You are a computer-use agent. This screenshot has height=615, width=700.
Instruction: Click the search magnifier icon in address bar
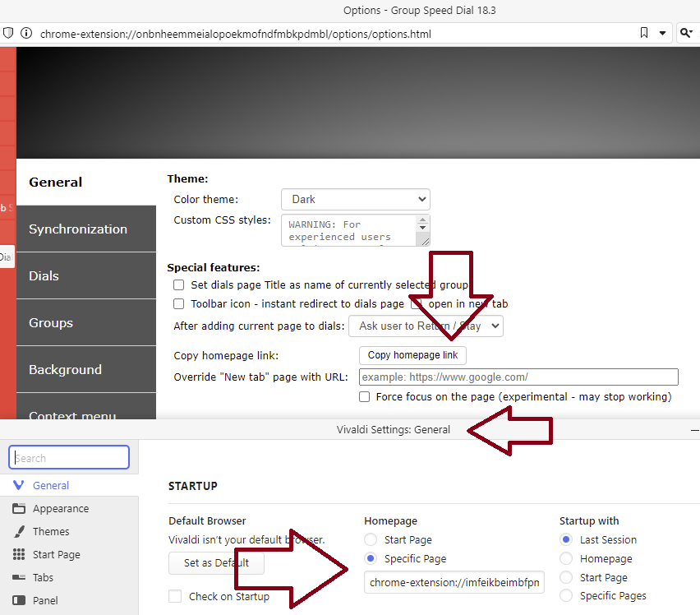687,33
